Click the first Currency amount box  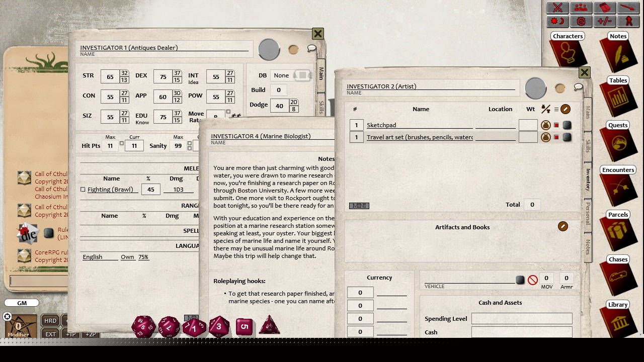tap(360, 292)
